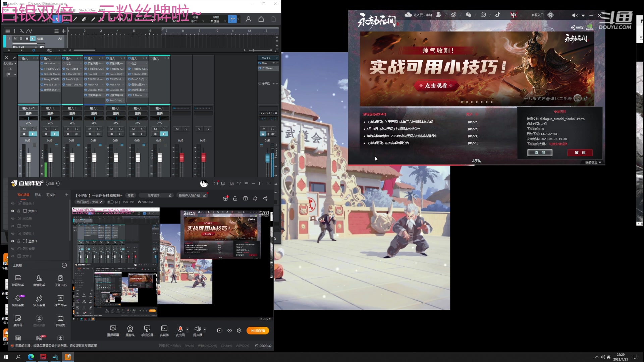Click measure 7 on the timeline ruler
The image size is (644, 362).
point(166,31)
